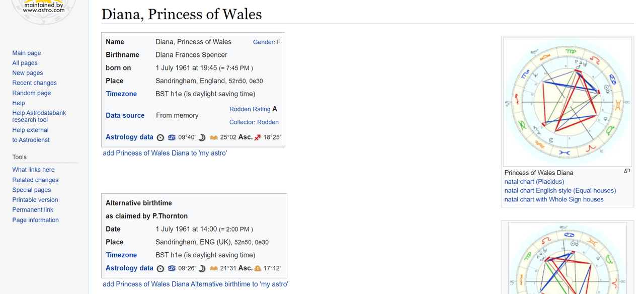
Task: Open natal chart English style (Equal houses)
Action: click(x=560, y=190)
